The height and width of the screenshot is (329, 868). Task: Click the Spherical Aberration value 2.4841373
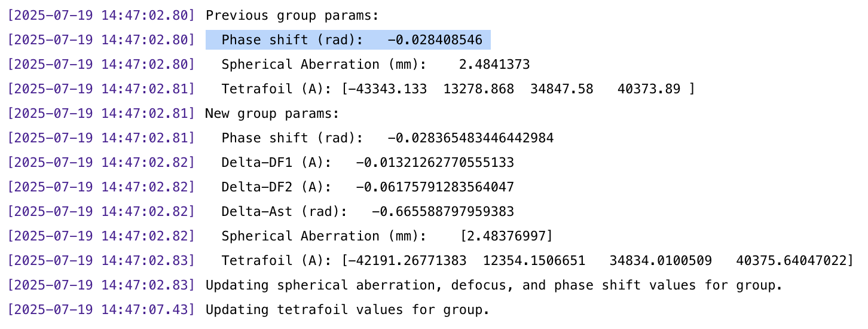coord(494,65)
